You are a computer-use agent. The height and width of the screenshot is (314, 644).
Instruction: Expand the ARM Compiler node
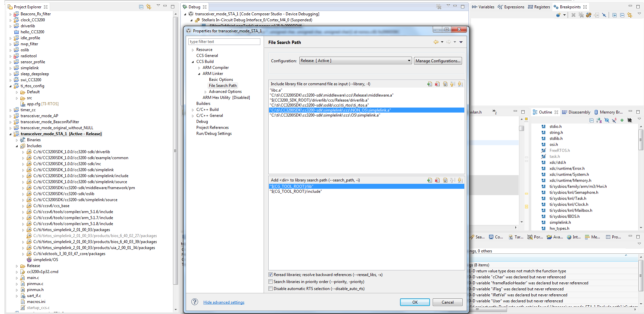pos(199,68)
